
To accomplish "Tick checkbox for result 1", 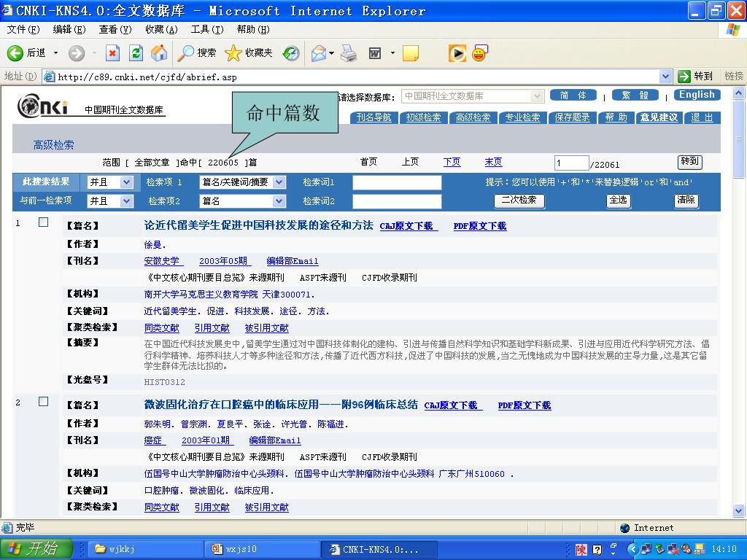I will 43,222.
